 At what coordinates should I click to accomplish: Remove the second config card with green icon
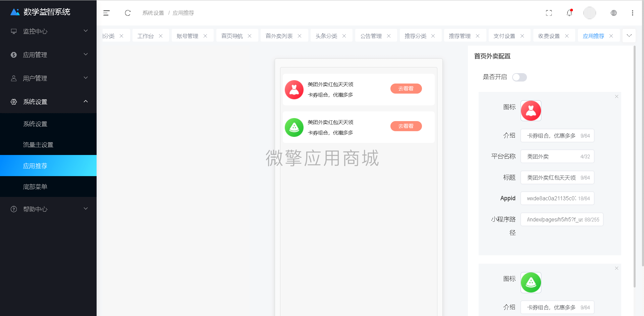pos(616,268)
